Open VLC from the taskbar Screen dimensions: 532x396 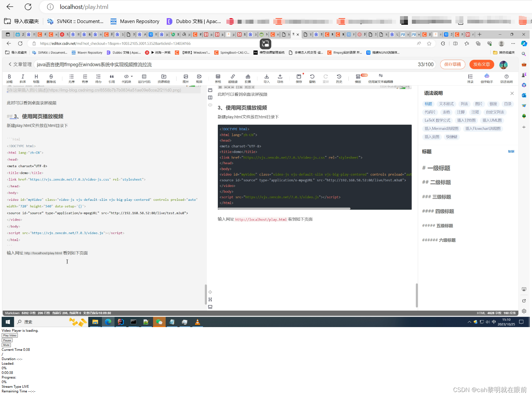pyautogui.click(x=197, y=322)
